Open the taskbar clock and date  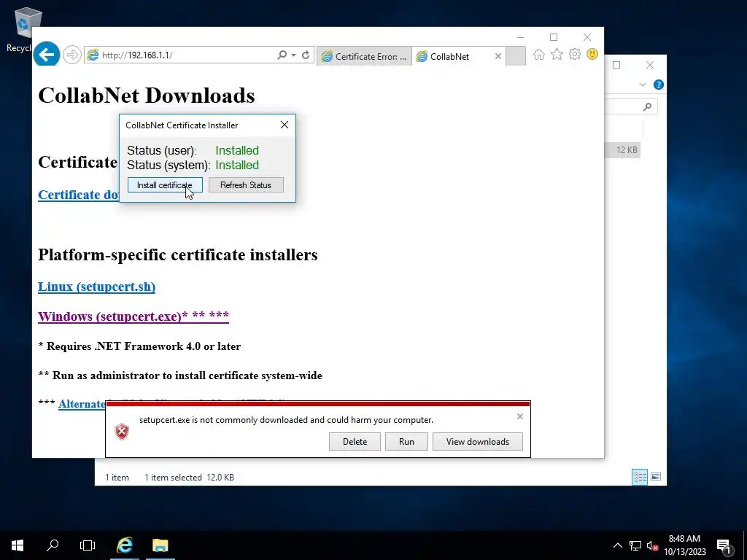pyautogui.click(x=684, y=545)
